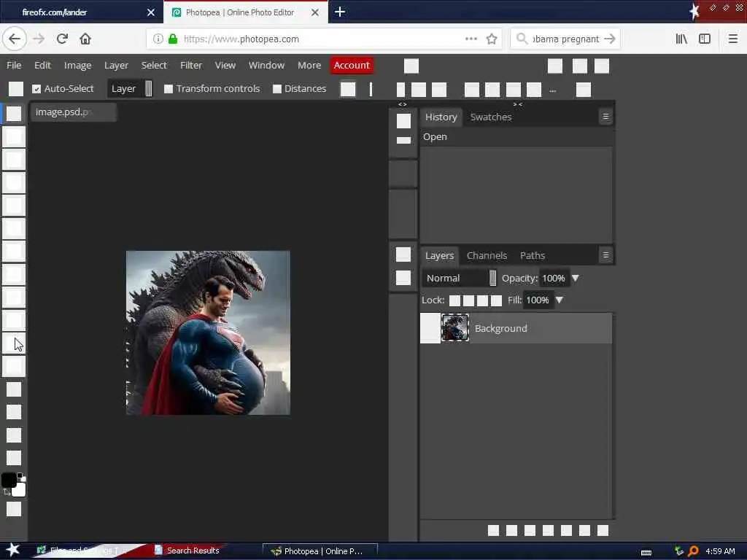This screenshot has width=747, height=560.
Task: Toggle first Lock option for layer
Action: point(455,300)
